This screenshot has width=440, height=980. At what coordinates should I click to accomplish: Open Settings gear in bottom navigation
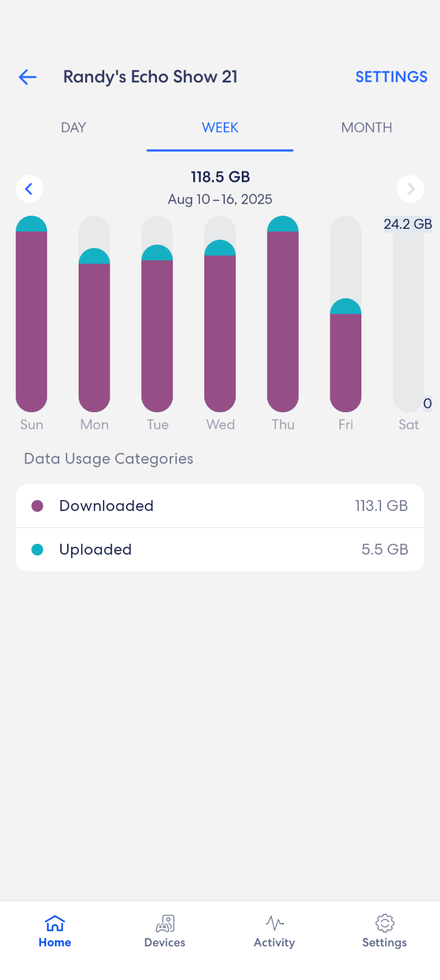(x=384, y=932)
